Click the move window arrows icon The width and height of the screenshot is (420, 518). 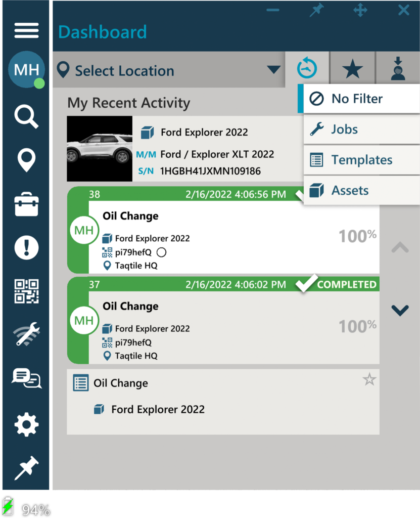pyautogui.click(x=360, y=10)
